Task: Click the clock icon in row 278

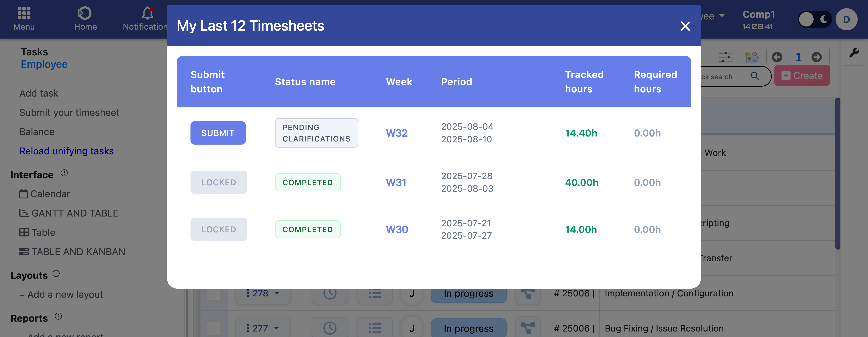Action: coord(330,293)
